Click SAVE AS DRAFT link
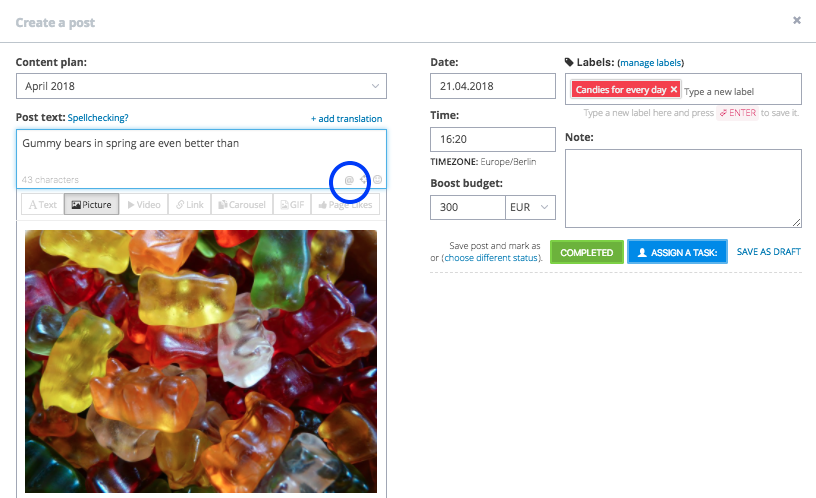Image resolution: width=816 pixels, height=498 pixels. point(768,252)
